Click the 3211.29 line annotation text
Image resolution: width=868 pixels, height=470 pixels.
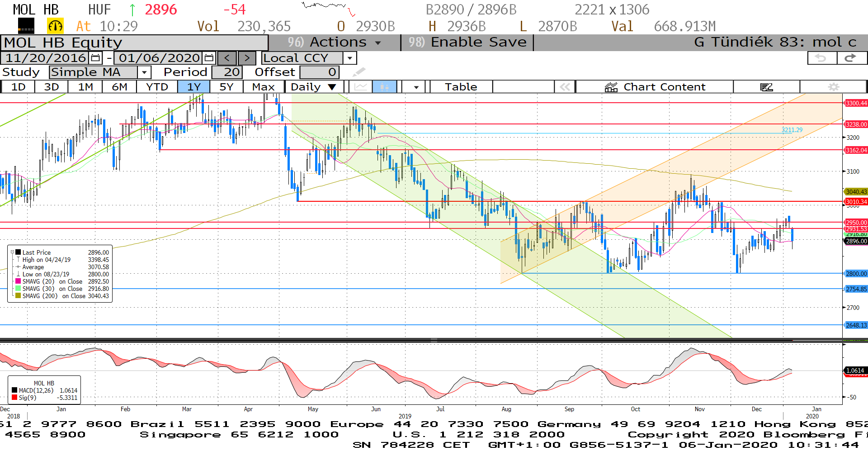click(x=792, y=130)
